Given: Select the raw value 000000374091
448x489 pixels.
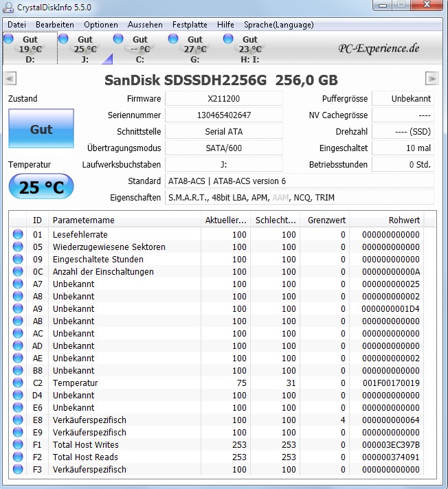Looking at the screenshot, I should coord(391,457).
